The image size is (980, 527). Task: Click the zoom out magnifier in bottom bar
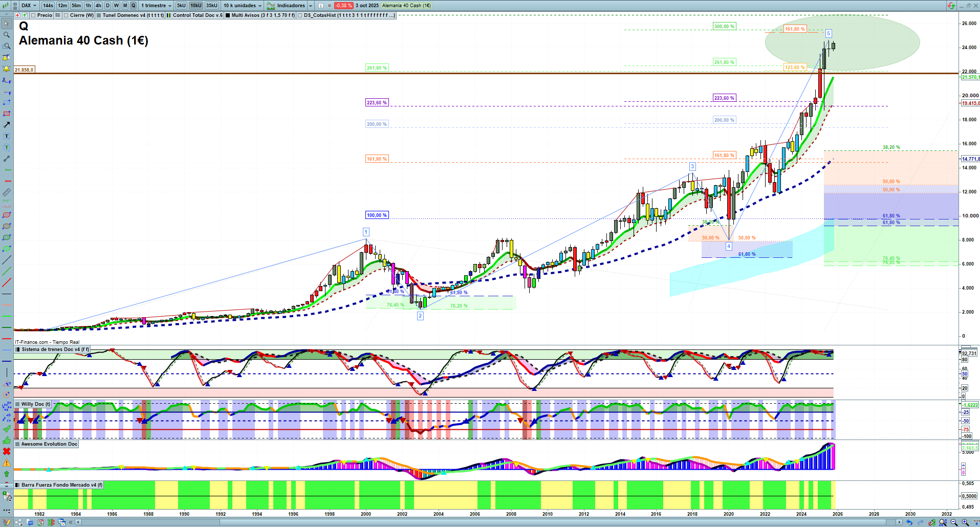tap(954, 522)
